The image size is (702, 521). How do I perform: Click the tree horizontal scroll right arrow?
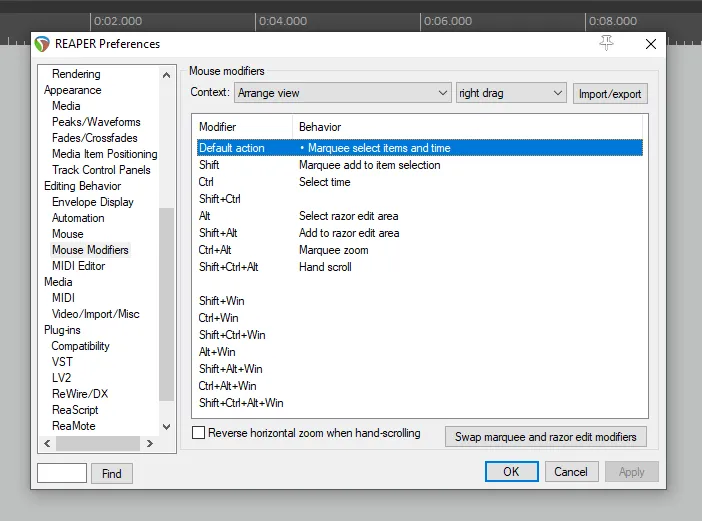150,443
